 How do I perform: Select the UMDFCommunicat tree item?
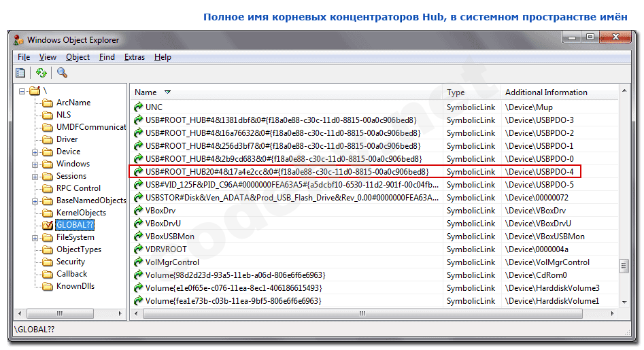(90, 127)
